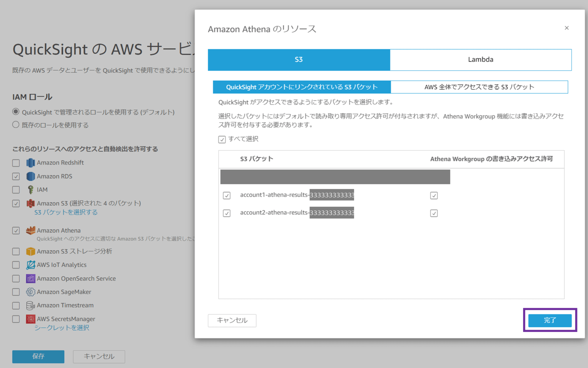Enable the Amazon SageMaker checkbox
Screen dimensions: 588x368
point(16,292)
